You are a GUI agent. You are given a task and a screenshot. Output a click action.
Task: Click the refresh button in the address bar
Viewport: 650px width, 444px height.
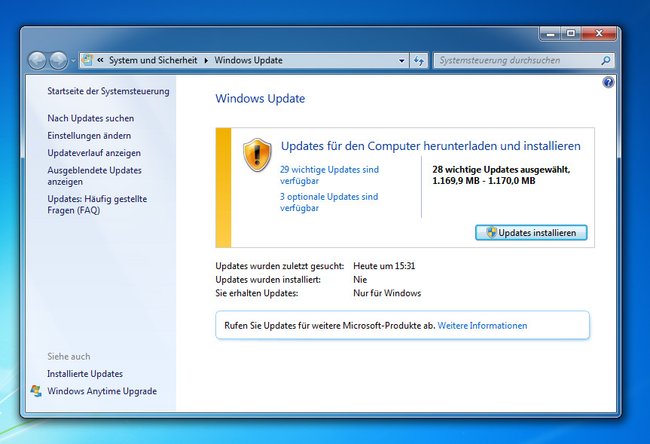click(419, 61)
